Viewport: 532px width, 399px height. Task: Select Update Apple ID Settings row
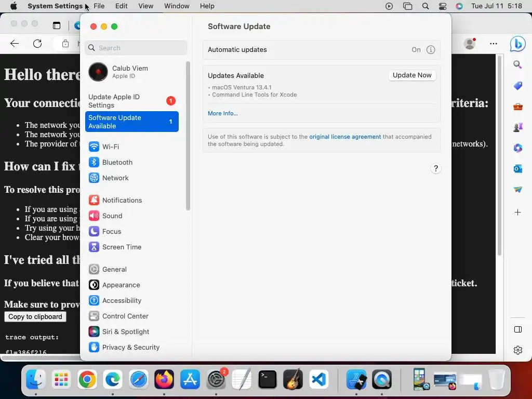[132, 101]
